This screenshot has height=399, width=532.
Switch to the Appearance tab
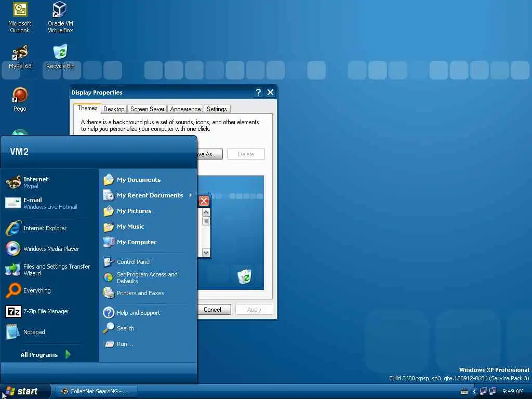point(185,109)
